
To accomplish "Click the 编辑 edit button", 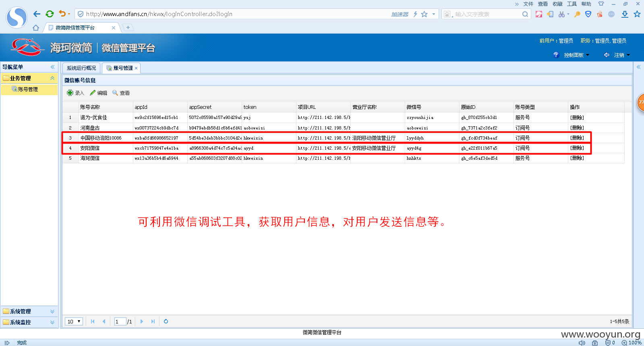I will [x=98, y=93].
